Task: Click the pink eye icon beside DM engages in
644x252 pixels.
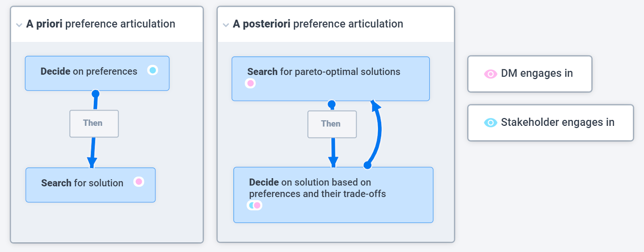Action: point(490,74)
